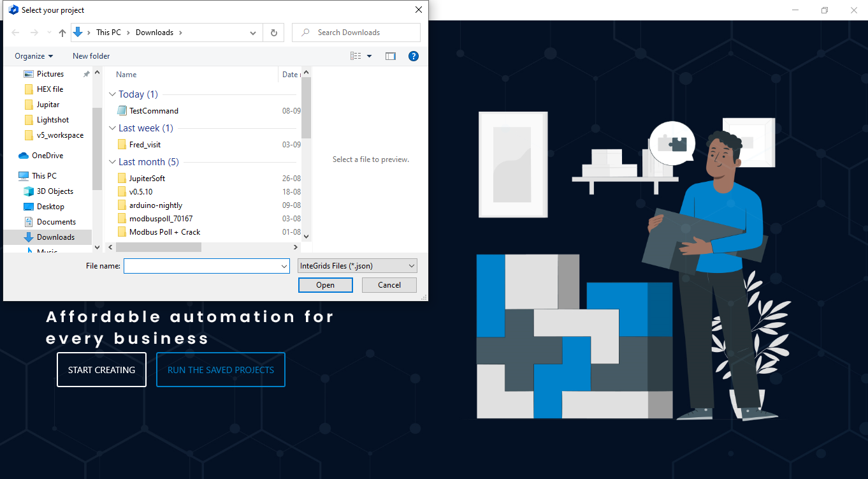The height and width of the screenshot is (479, 868).
Task: Open OneDrive in navigation pane
Action: coord(47,156)
